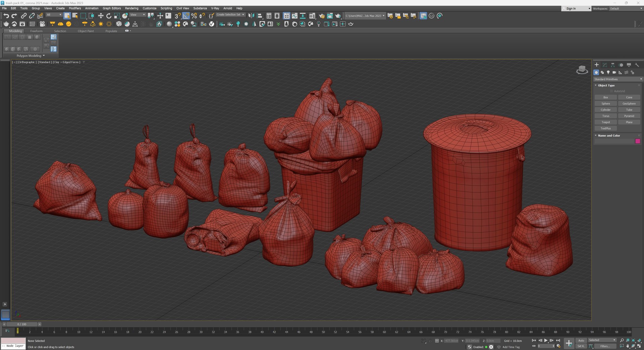Choose the Select and Rotate tool
644x350 pixels.
click(x=109, y=16)
